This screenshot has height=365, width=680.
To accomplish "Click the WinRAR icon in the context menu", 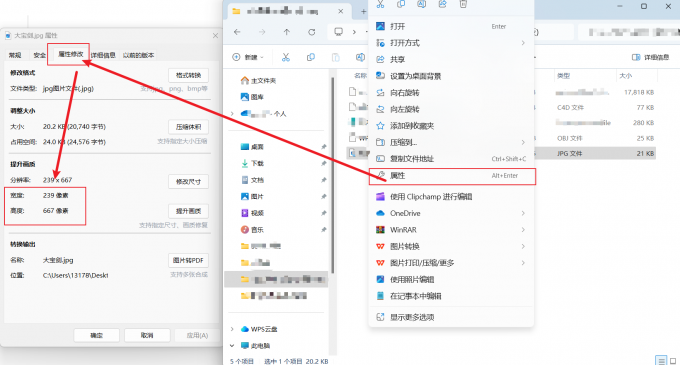I will pyautogui.click(x=380, y=230).
